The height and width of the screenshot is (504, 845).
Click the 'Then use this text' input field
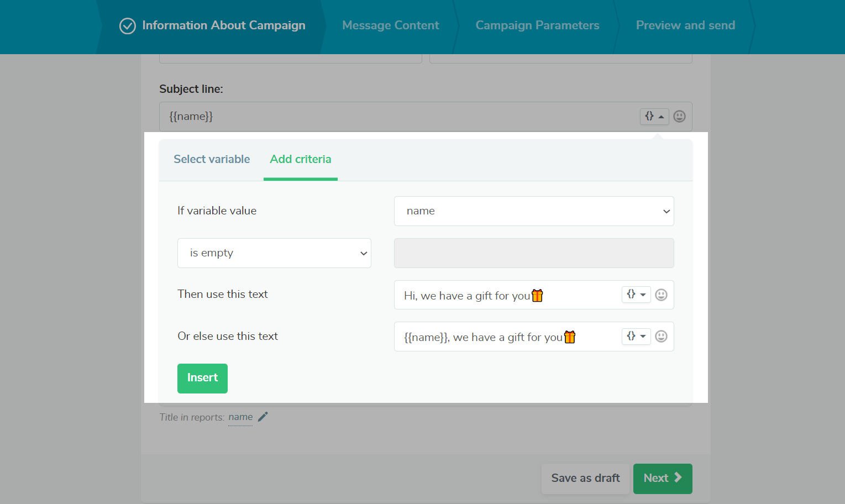[x=508, y=295]
